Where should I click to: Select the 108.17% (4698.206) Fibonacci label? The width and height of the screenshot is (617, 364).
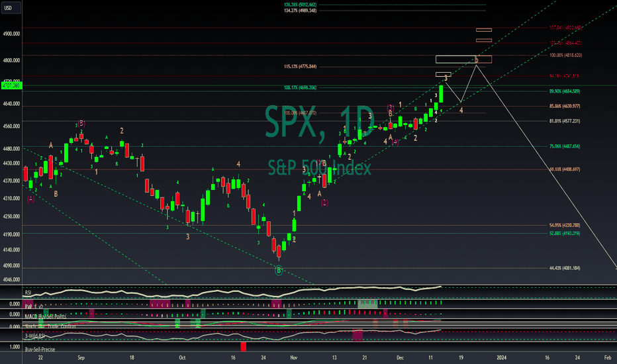click(301, 88)
